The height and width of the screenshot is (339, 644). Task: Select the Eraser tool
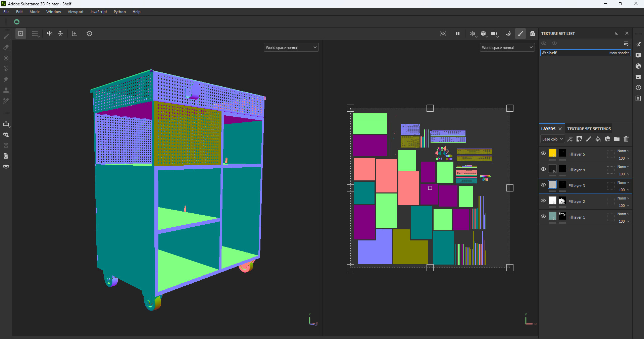[6, 47]
